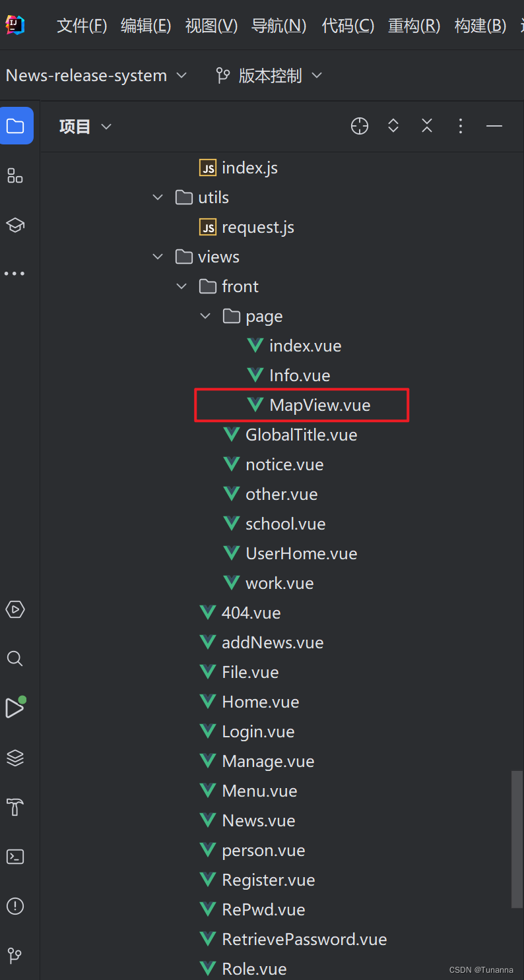Open the 视图(V) menu
The width and height of the screenshot is (524, 980).
[211, 26]
